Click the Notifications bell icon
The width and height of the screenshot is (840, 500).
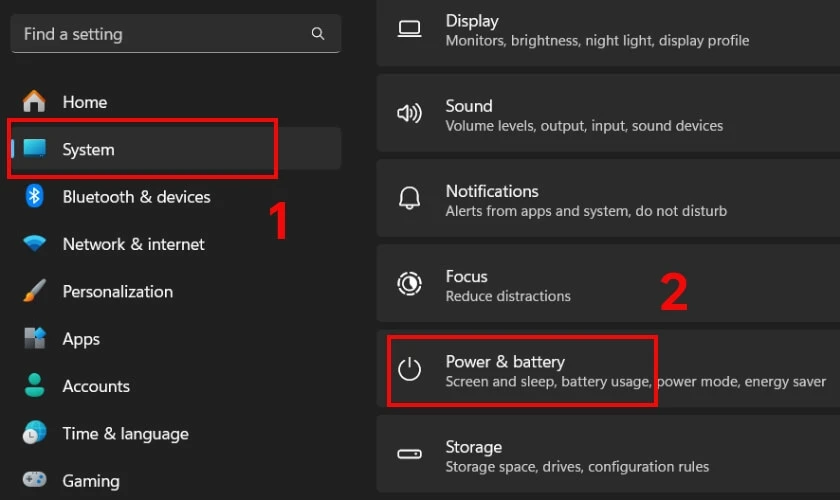(409, 198)
